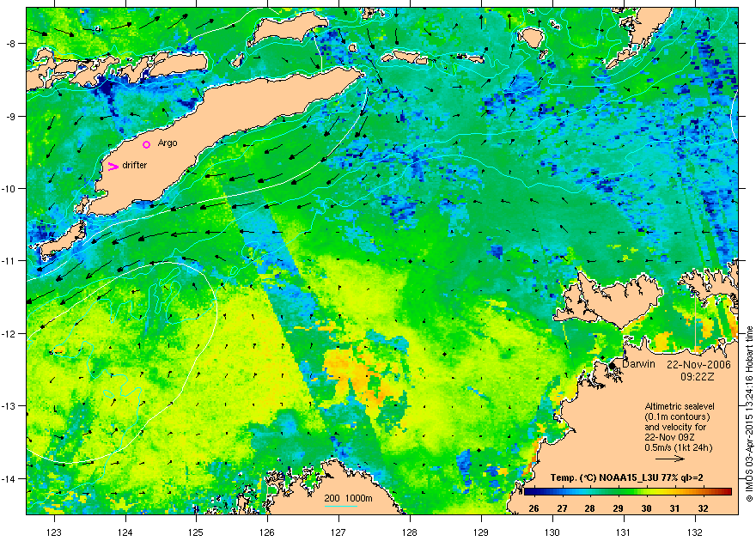
Task: Click the longitude axis label '126'
Action: click(x=267, y=532)
